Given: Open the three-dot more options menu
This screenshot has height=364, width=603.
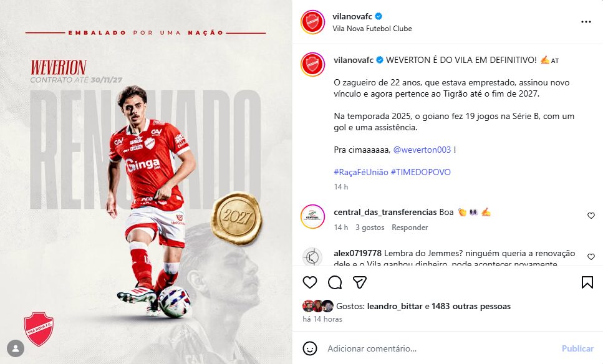Looking at the screenshot, I should click(586, 22).
